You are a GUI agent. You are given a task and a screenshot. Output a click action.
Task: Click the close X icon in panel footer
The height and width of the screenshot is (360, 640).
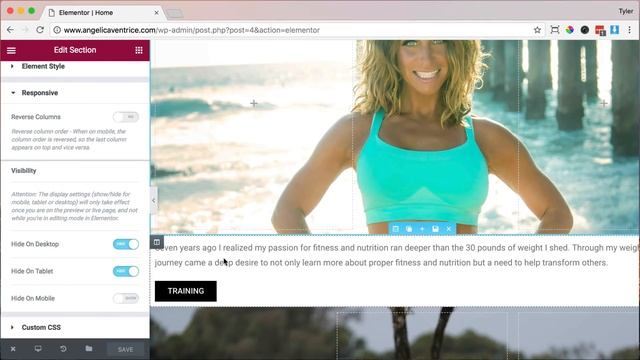pyautogui.click(x=13, y=349)
